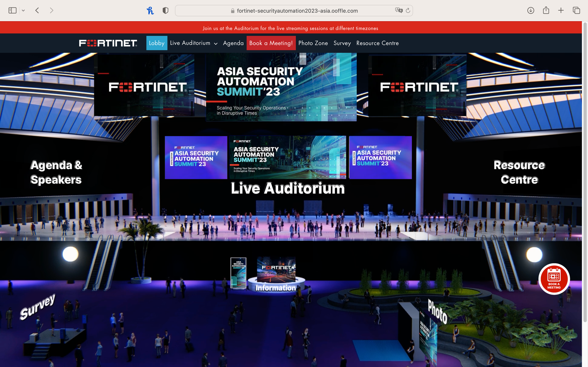Open the Downloads icon in the toolbar
This screenshot has height=367, width=588.
530,10
